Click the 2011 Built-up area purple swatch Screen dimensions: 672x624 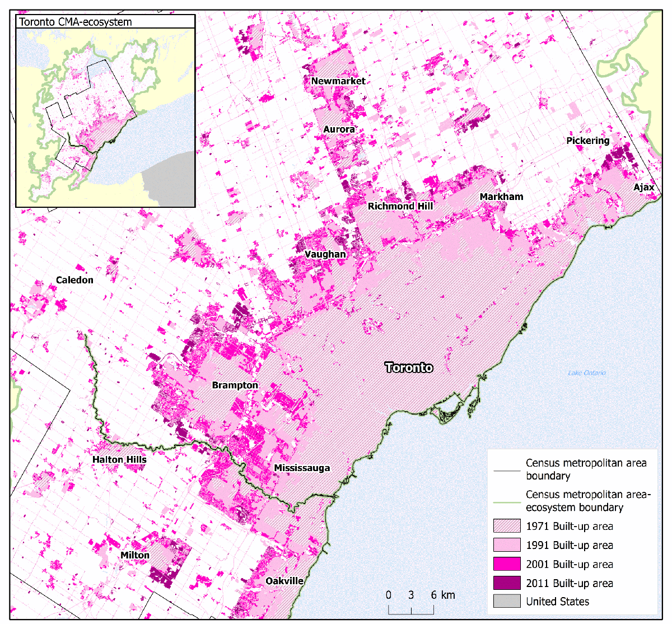tap(507, 583)
